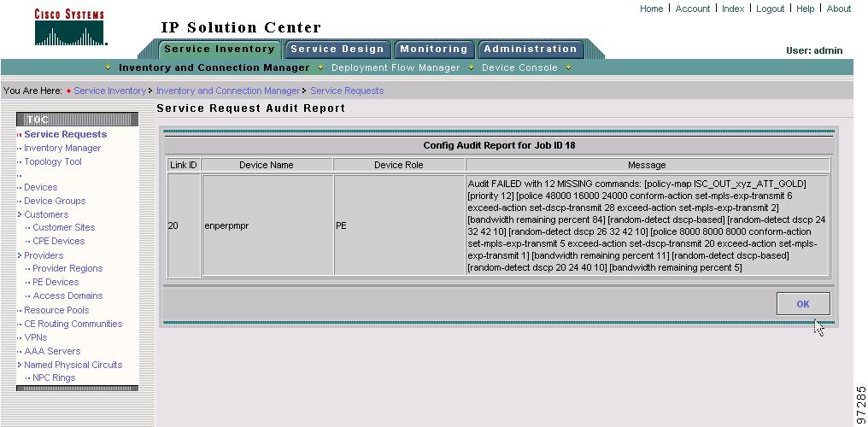Viewport: 868px width, 427px height.
Task: Click the Logout link
Action: coord(770,9)
